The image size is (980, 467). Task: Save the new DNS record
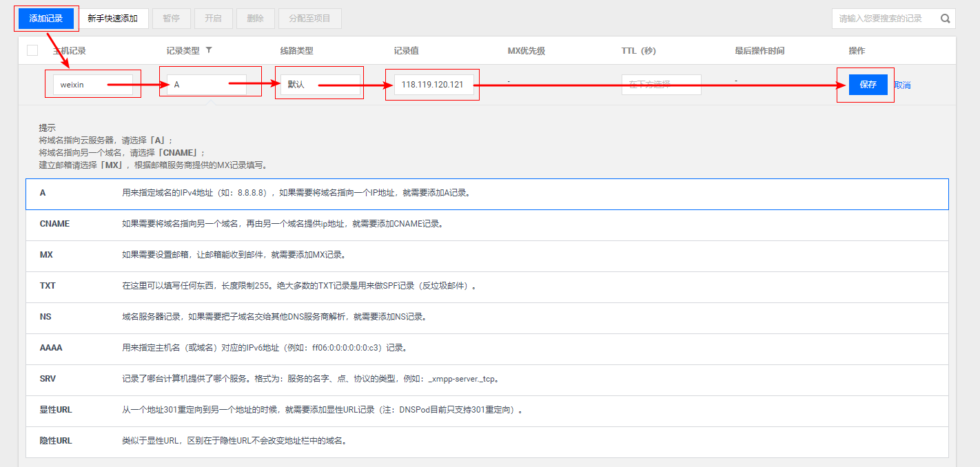868,85
